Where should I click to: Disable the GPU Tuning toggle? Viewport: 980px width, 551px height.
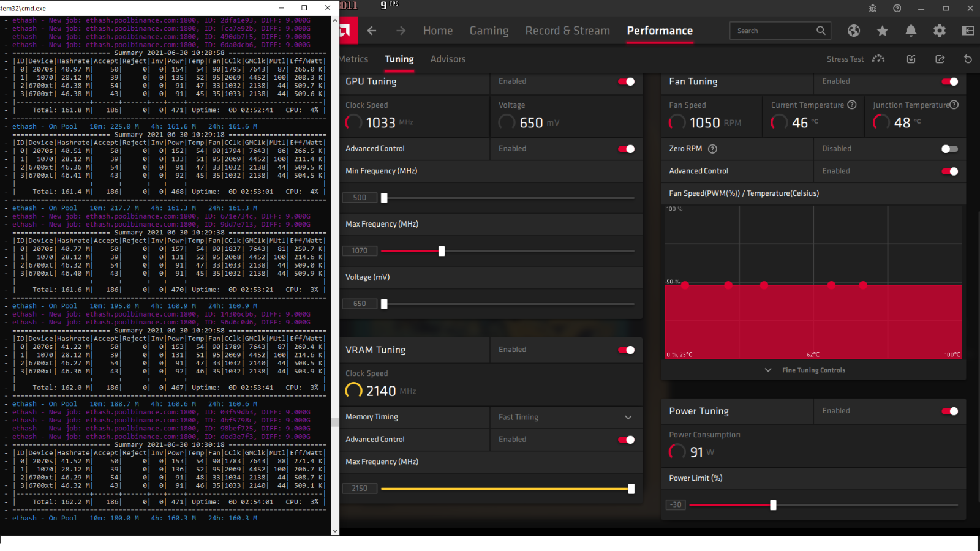[x=626, y=81]
